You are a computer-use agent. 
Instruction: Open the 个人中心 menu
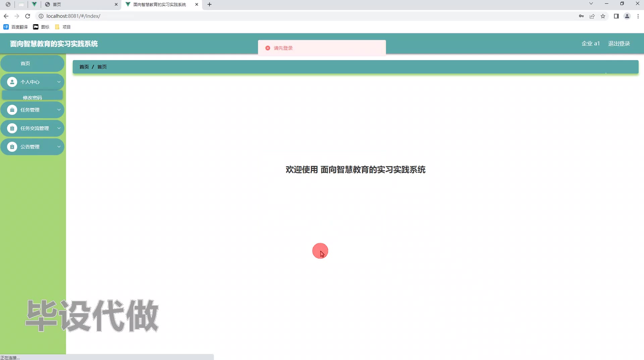(32, 82)
